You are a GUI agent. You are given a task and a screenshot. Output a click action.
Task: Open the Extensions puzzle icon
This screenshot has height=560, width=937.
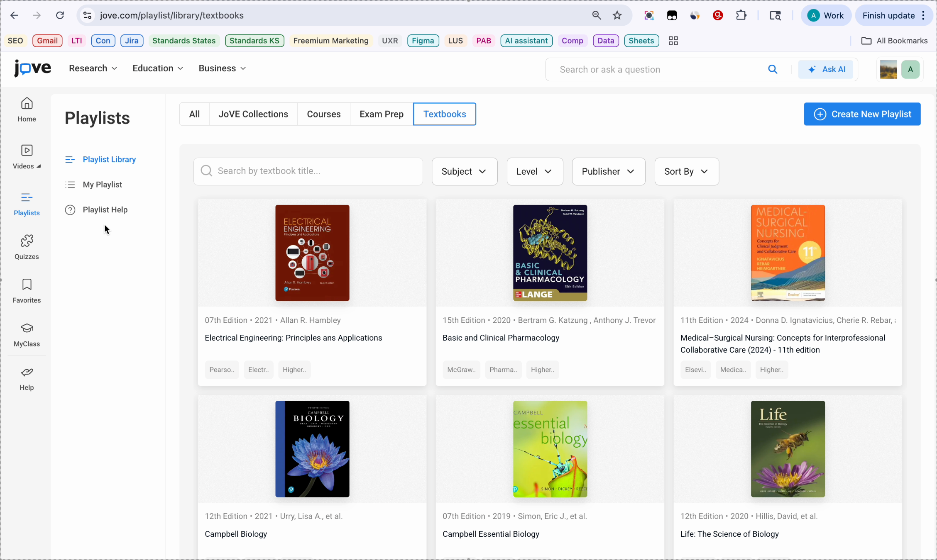point(741,15)
